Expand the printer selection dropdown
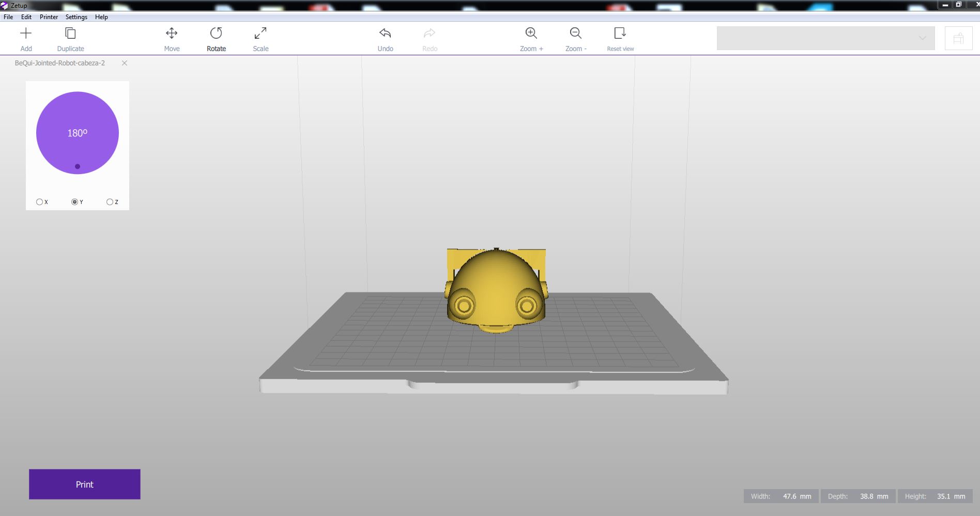980x516 pixels. coord(922,38)
